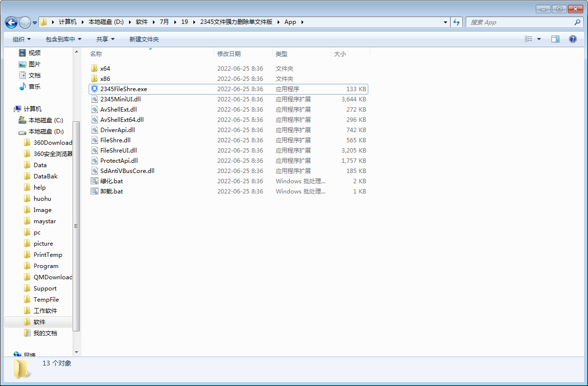Click the change view icon
588x386 pixels.
(529, 39)
